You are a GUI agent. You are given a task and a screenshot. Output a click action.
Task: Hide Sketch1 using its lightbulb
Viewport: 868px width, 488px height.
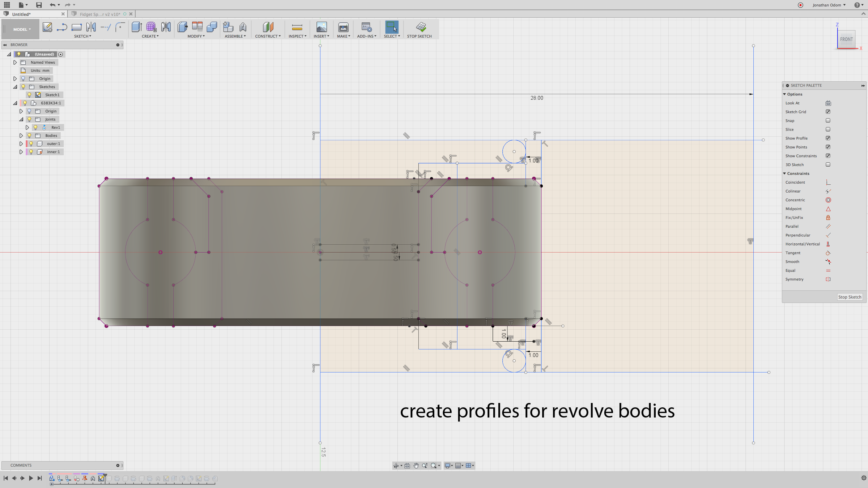click(x=30, y=95)
